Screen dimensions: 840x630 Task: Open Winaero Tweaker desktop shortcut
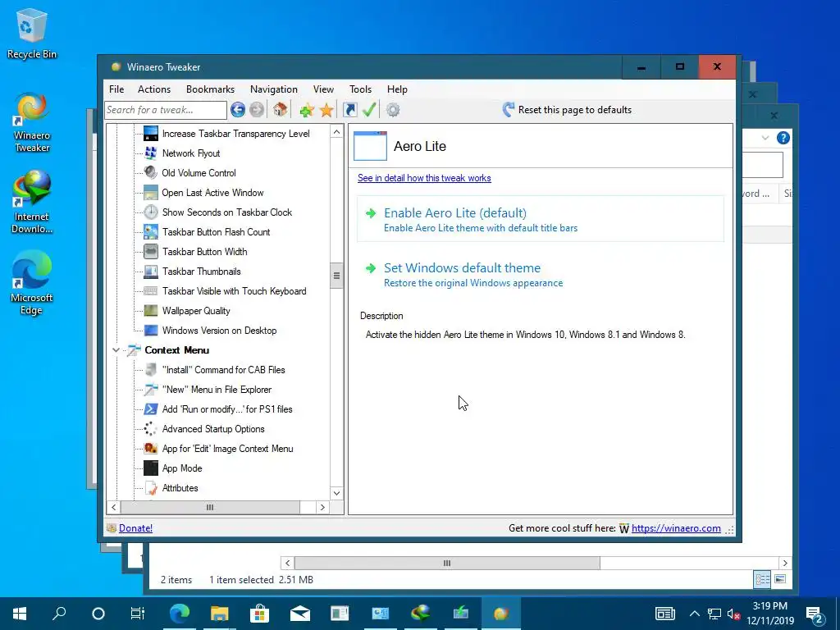pyautogui.click(x=32, y=122)
